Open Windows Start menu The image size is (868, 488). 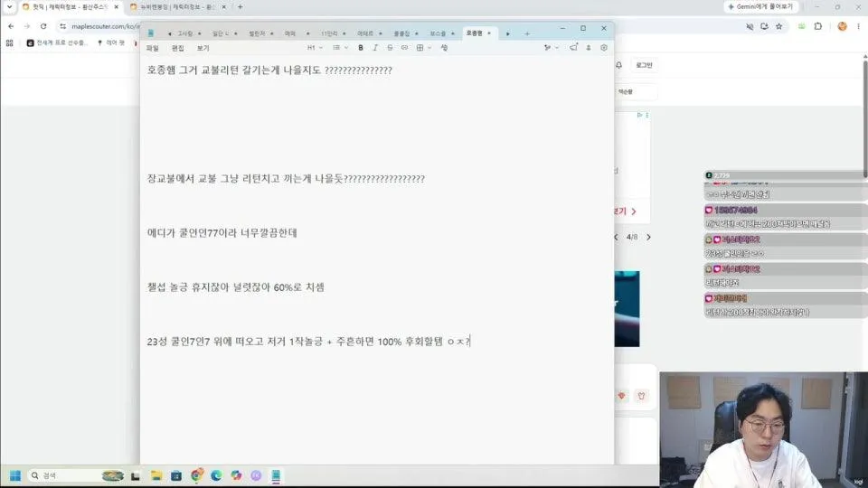point(15,476)
